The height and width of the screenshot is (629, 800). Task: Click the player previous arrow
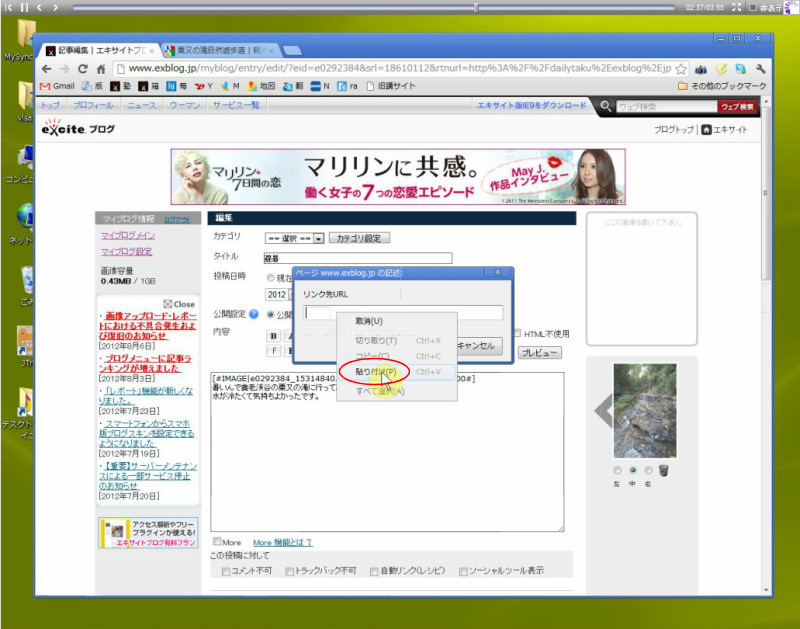coord(39,8)
